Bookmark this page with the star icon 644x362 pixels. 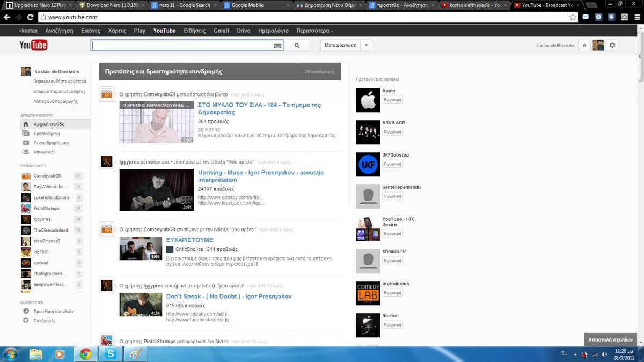pos(573,17)
